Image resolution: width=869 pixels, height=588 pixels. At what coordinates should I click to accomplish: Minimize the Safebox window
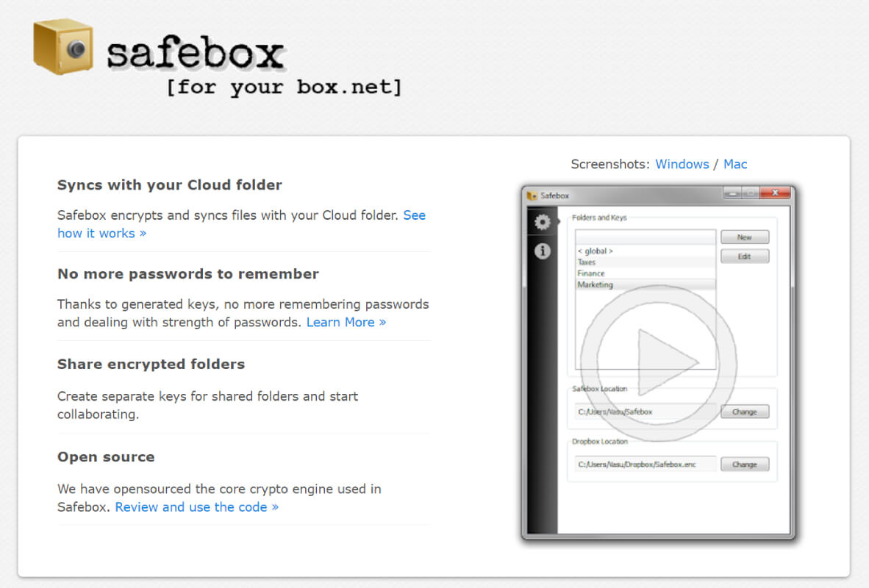click(x=732, y=193)
